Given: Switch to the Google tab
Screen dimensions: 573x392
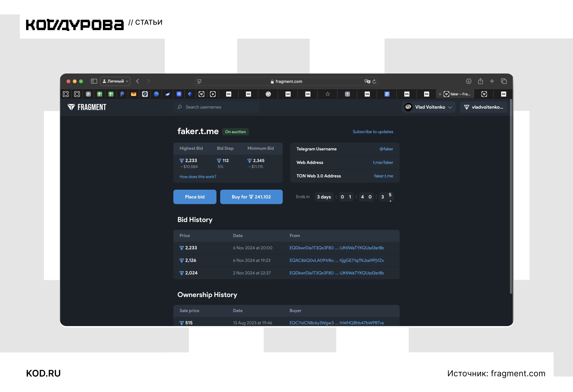Looking at the screenshot, I should (268, 94).
